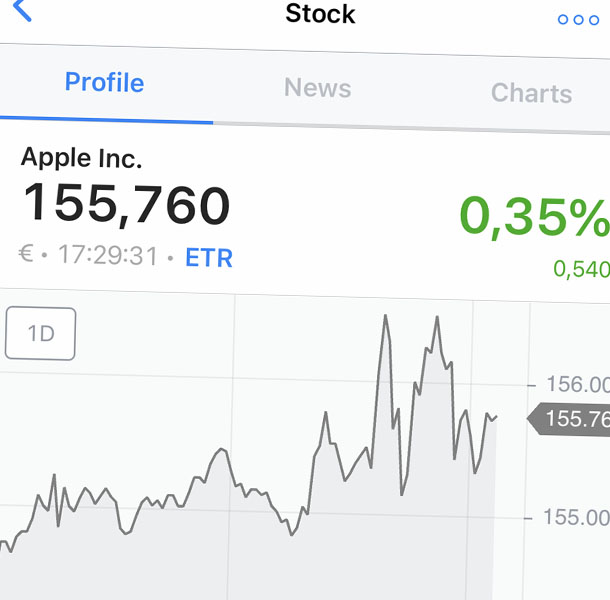Click the blue active tab indicator bar

click(x=106, y=119)
